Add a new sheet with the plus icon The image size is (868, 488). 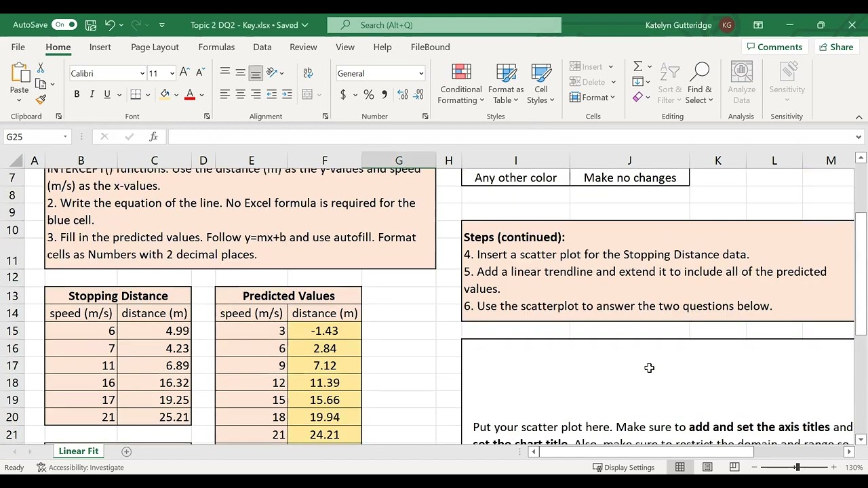[126, 451]
